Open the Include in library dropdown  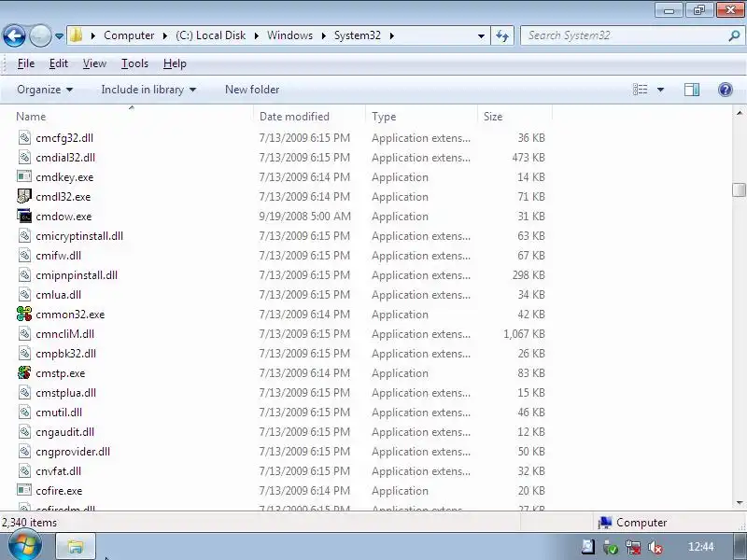point(148,90)
